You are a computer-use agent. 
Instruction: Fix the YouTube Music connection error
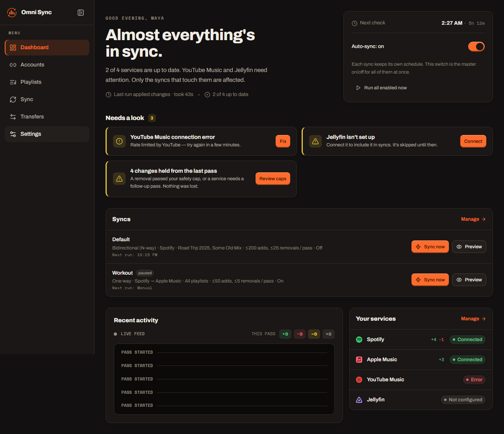pyautogui.click(x=283, y=141)
